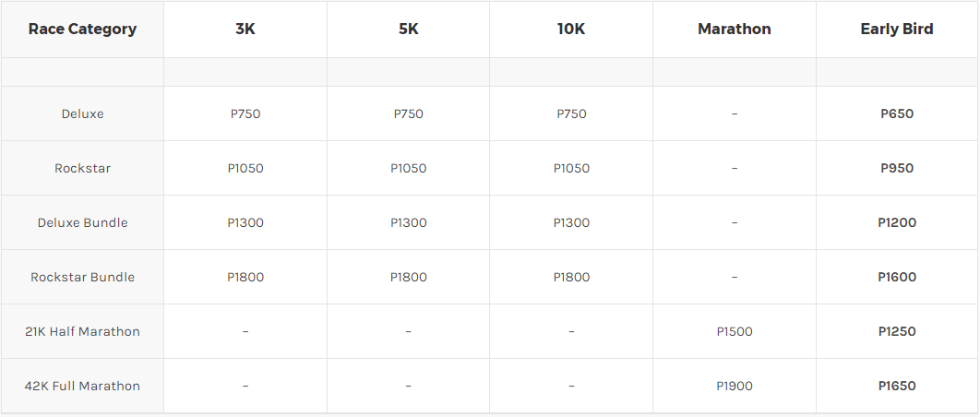980x417 pixels.
Task: Select the 42K Full Marathon row label
Action: pos(82,386)
